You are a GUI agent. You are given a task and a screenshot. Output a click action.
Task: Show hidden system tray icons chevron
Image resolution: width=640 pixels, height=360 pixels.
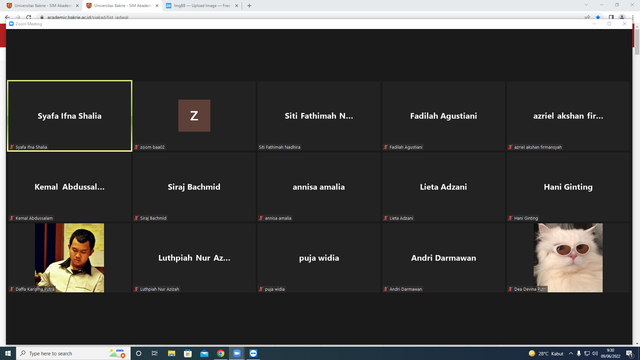pyautogui.click(x=571, y=353)
